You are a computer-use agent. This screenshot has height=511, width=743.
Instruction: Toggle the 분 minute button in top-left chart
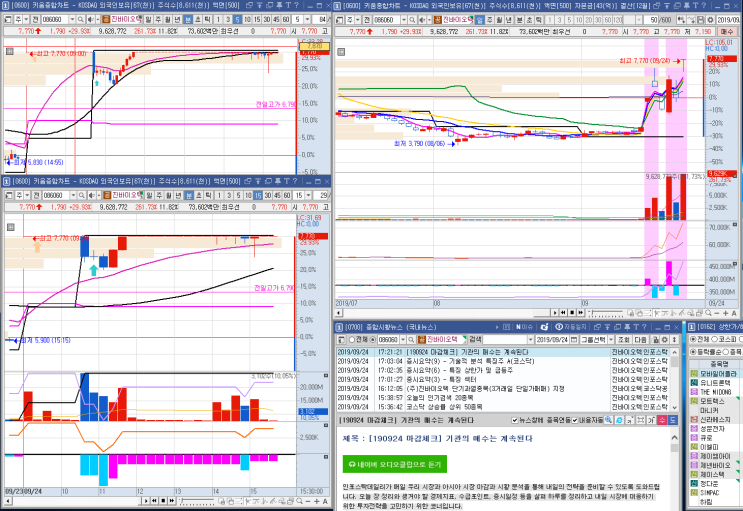[x=188, y=19]
